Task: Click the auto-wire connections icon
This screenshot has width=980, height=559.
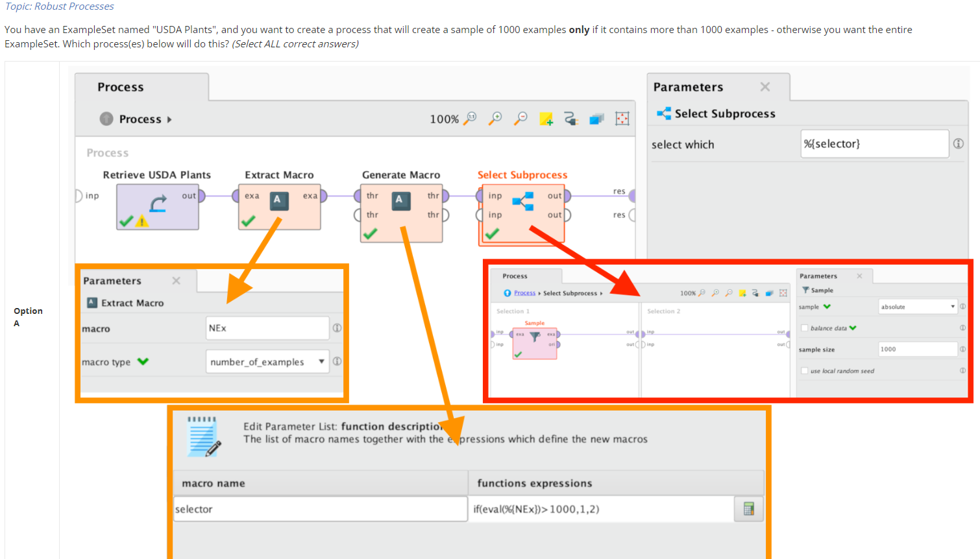Action: coord(571,119)
